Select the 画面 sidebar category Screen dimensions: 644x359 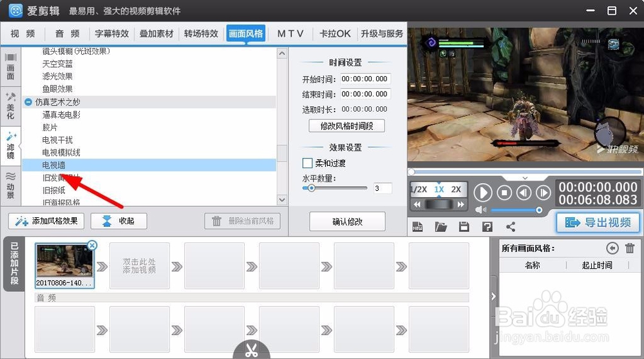[x=11, y=66]
